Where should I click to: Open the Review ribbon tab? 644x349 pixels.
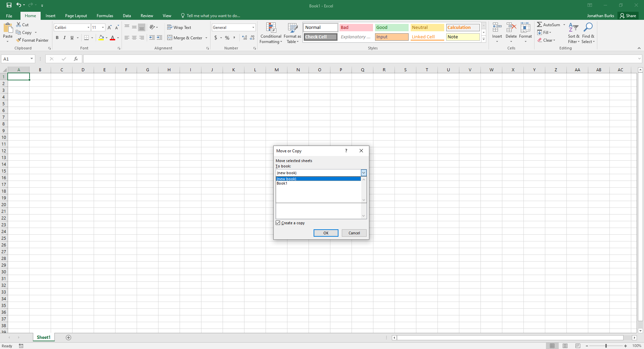pyautogui.click(x=146, y=15)
